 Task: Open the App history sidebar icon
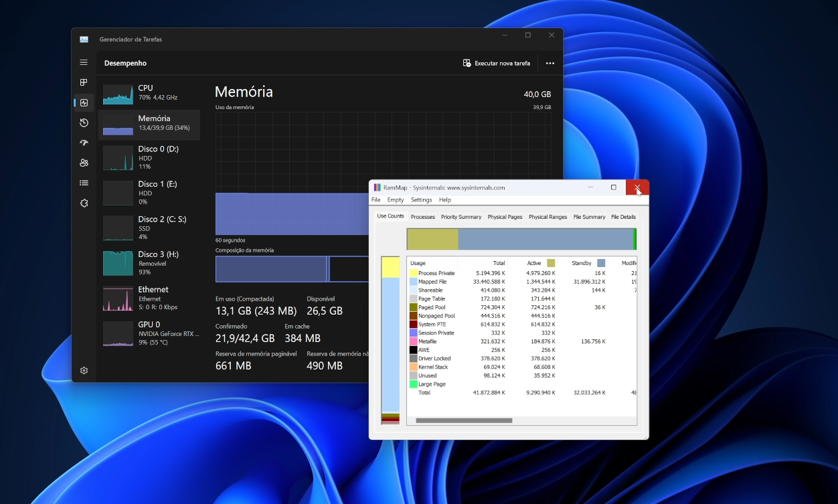pyautogui.click(x=84, y=122)
